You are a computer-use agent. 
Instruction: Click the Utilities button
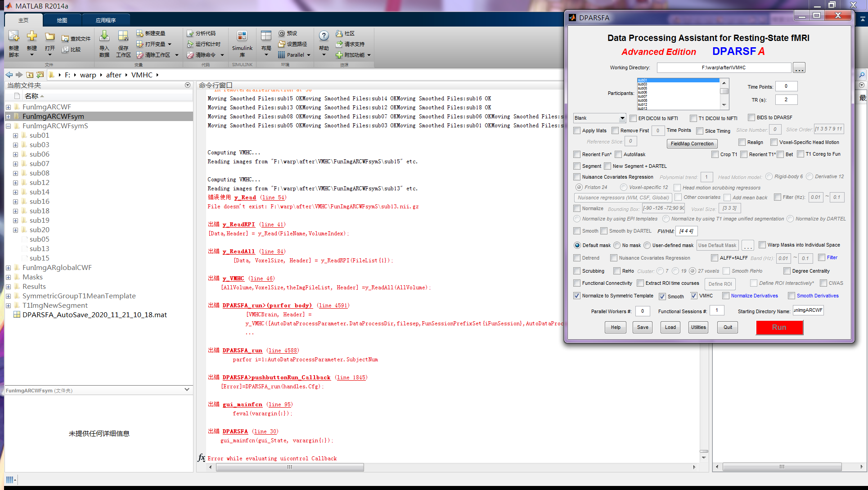(x=698, y=327)
